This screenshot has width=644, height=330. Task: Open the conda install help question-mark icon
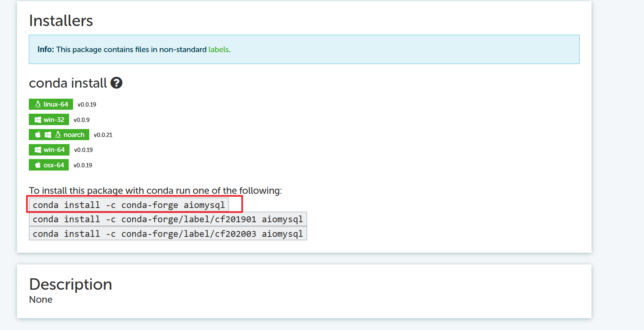pos(116,83)
